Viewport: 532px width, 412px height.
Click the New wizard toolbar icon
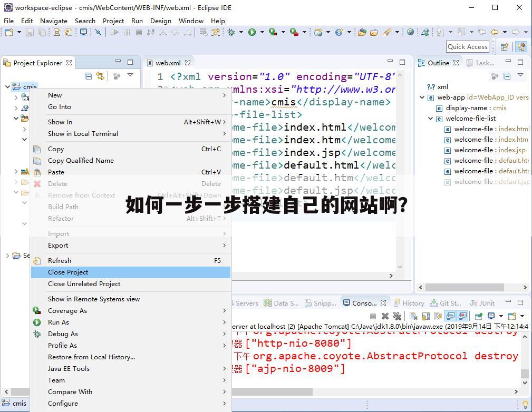click(9, 32)
